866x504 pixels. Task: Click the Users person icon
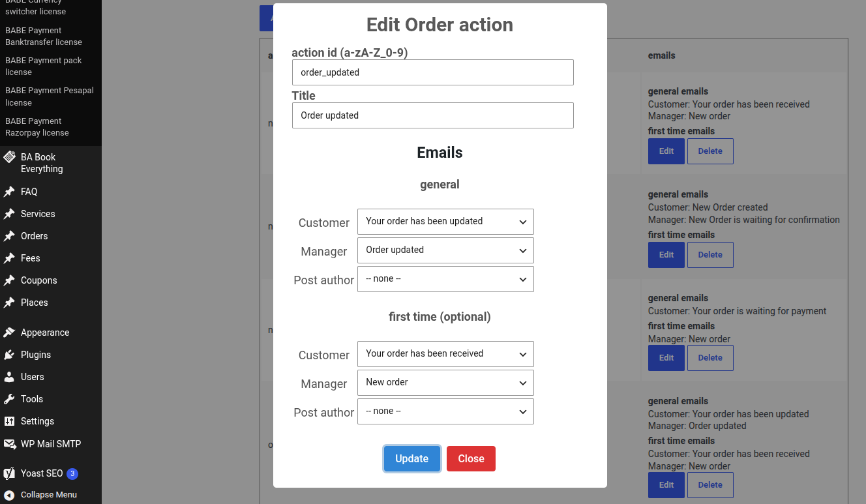pos(9,377)
